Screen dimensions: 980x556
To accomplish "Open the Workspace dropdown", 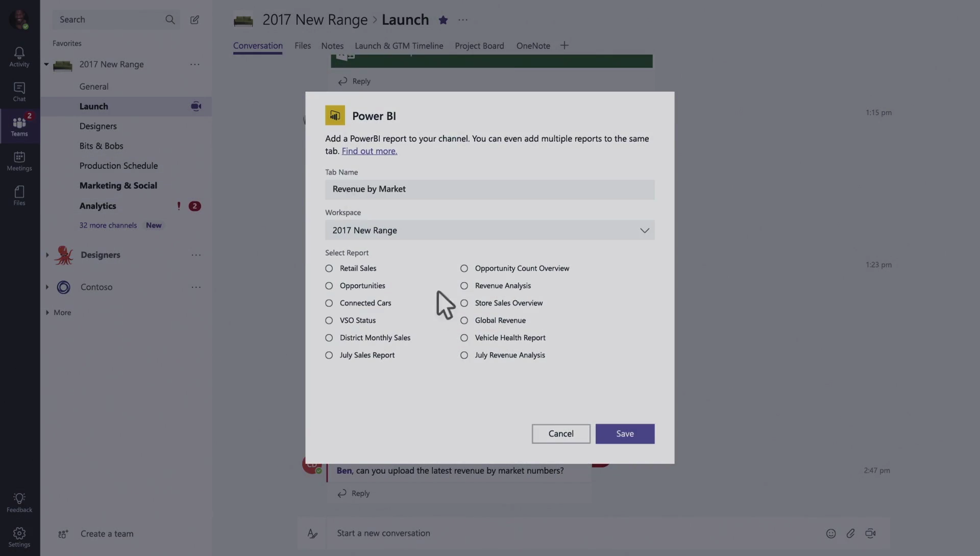I will pyautogui.click(x=489, y=230).
